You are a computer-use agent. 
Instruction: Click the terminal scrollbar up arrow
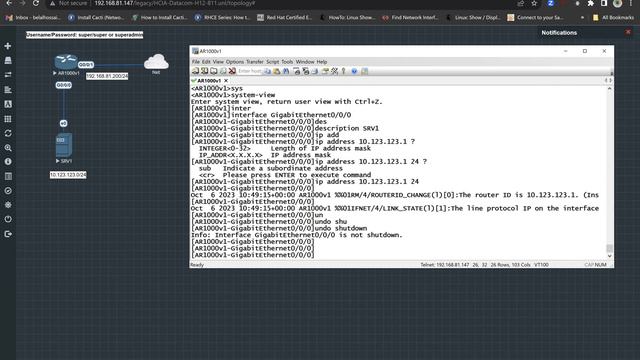pyautogui.click(x=609, y=89)
